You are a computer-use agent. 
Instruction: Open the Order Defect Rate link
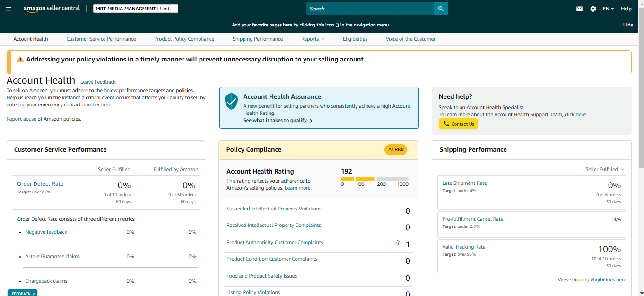40,184
